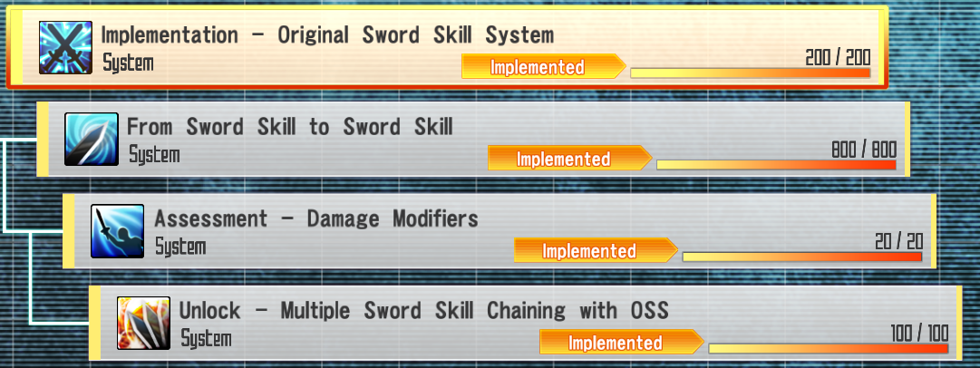
Task: Click the 800 / 800 counter text
Action: (864, 150)
